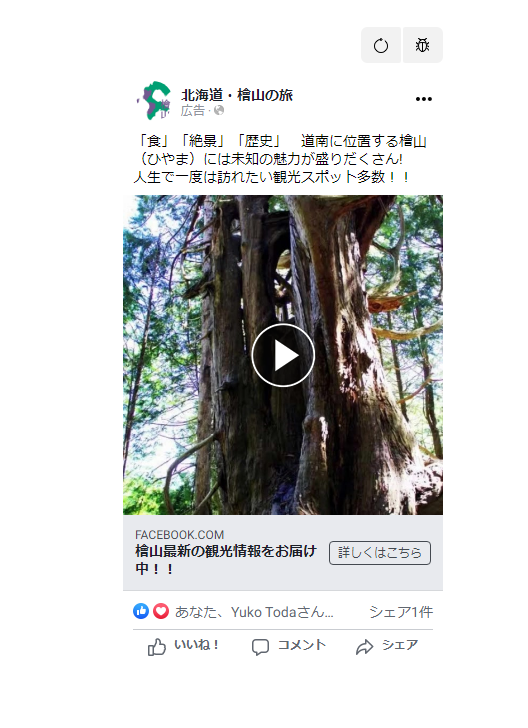The image size is (528, 728).
Task: Play the video with the center play button
Action: click(x=283, y=355)
